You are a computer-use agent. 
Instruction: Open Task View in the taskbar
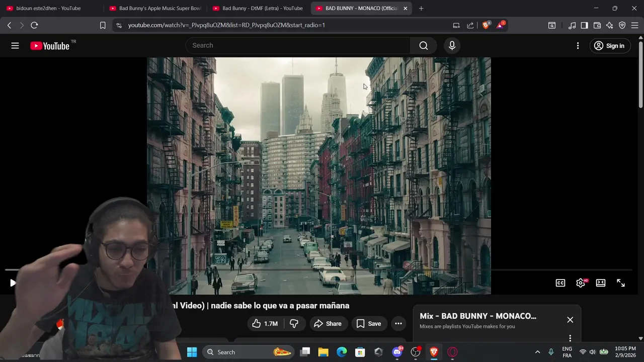[x=305, y=352]
